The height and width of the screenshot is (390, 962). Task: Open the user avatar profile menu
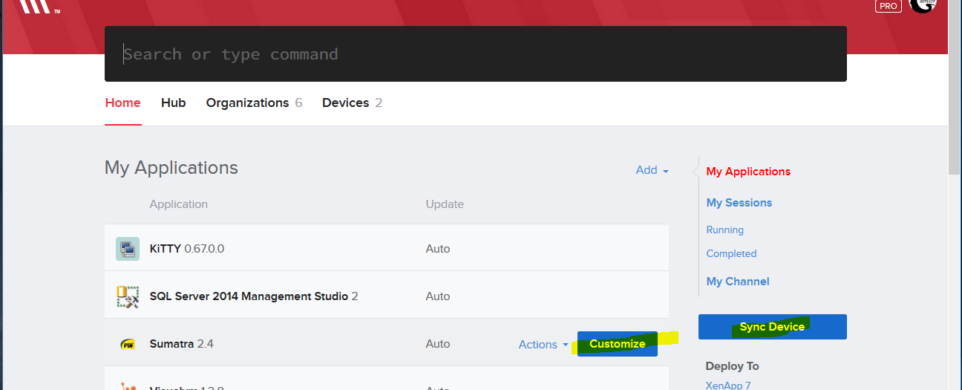click(922, 5)
